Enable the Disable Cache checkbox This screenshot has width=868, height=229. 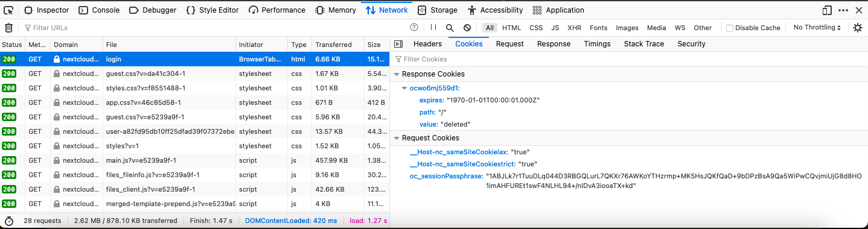730,28
